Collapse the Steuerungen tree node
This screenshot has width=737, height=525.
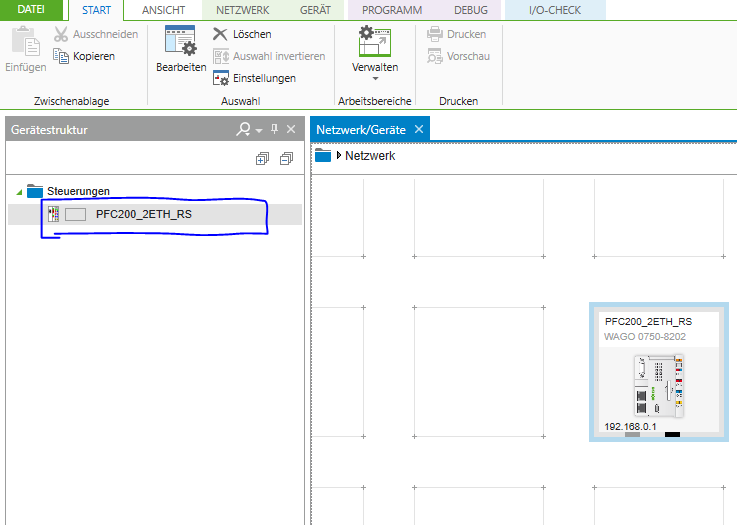(x=19, y=191)
